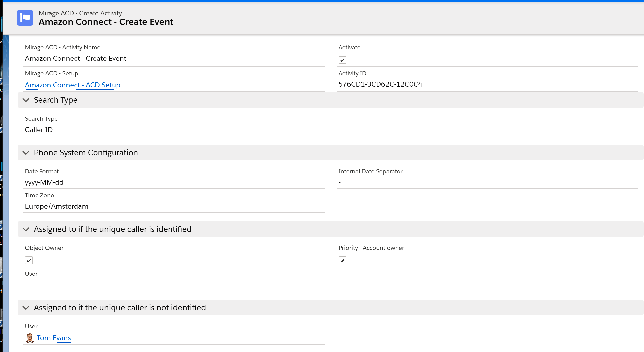The image size is (644, 352).
Task: Click the Activity ID value 576CD1-3CD62C-12C0C4
Action: pos(380,84)
